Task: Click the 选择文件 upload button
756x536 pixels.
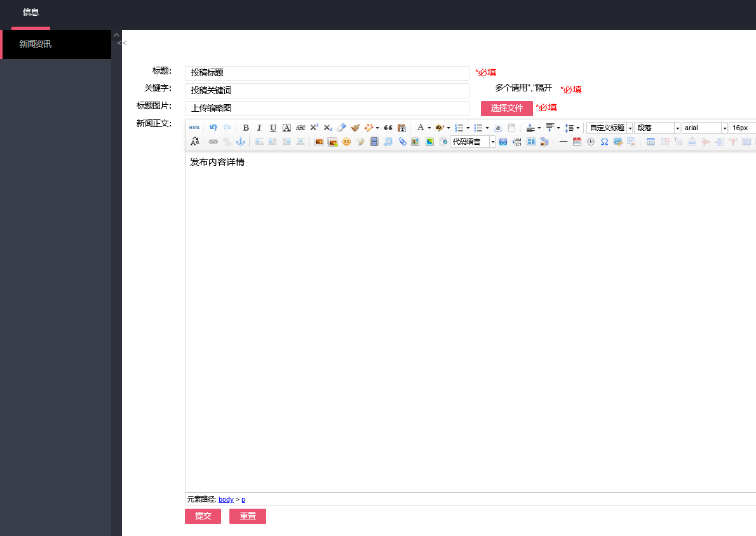Action: pos(507,109)
